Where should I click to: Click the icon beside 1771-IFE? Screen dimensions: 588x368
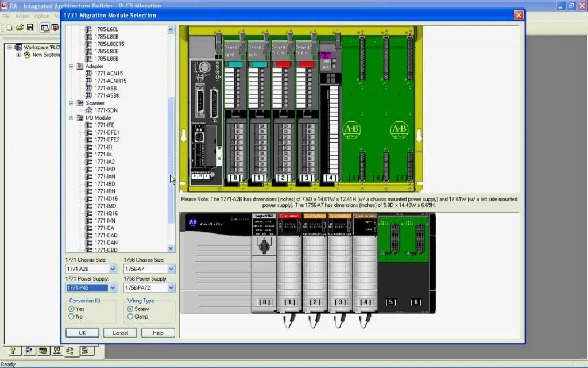click(89, 125)
